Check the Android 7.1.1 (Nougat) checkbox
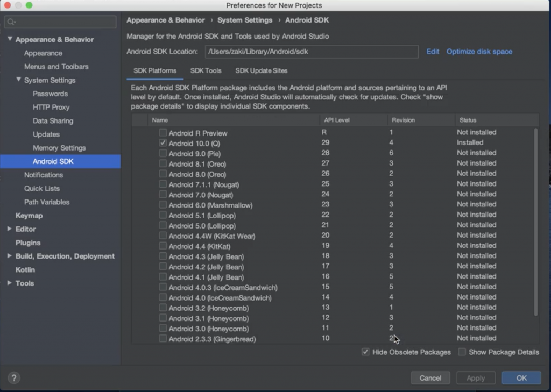 click(x=163, y=184)
